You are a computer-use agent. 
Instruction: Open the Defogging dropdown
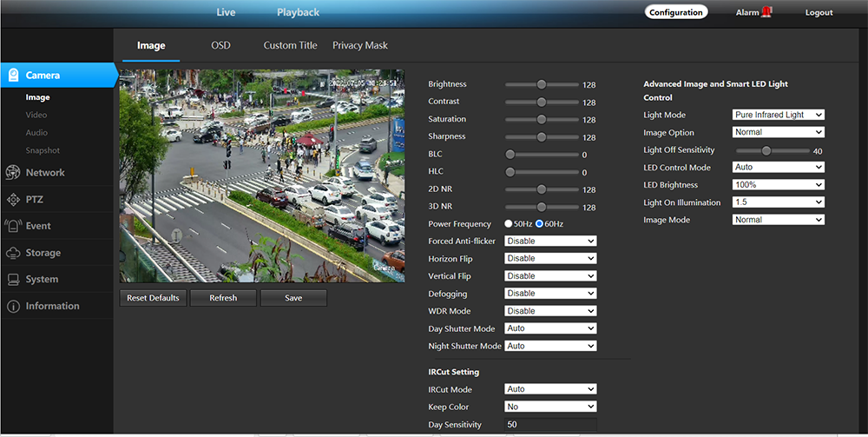click(550, 294)
